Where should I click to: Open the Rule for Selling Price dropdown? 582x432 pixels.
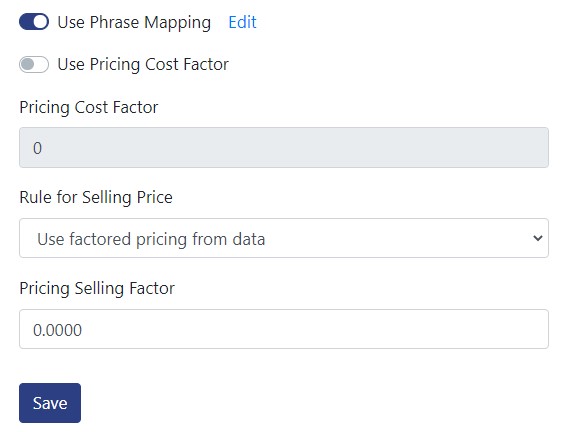[x=284, y=238]
